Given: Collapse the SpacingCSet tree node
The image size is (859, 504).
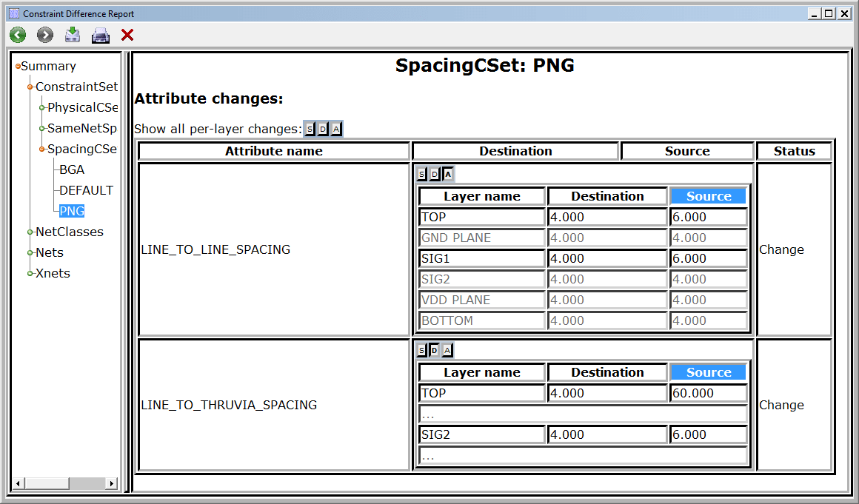Looking at the screenshot, I should click(x=42, y=149).
